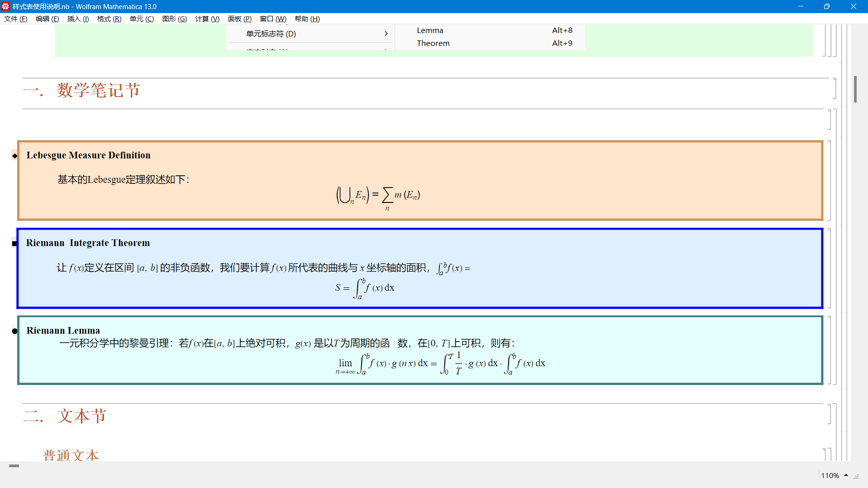The height and width of the screenshot is (488, 868).
Task: Click the circle dingbat beside Riemann Lemma
Action: pyautogui.click(x=14, y=331)
